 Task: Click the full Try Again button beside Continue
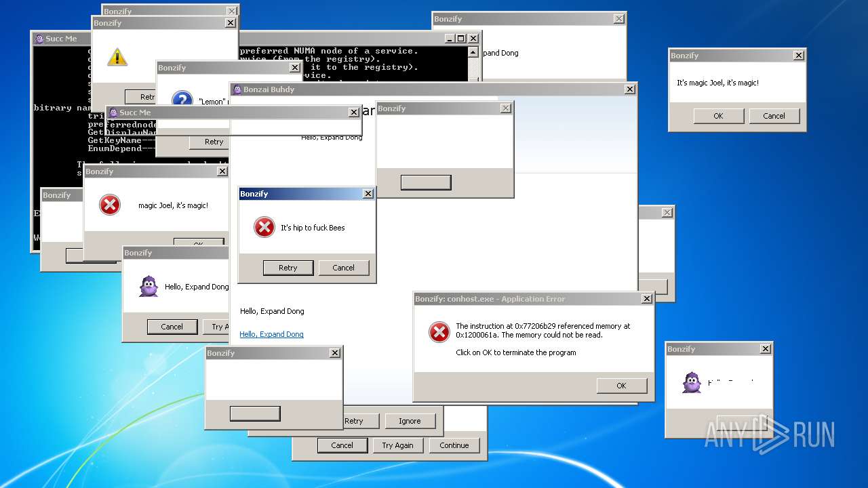pyautogui.click(x=398, y=445)
